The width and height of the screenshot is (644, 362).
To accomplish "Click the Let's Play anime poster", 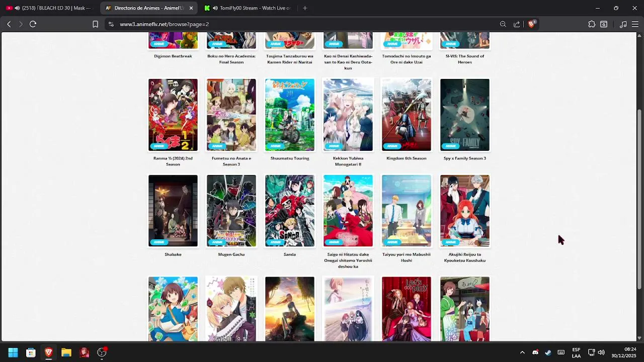I will [x=407, y=309].
